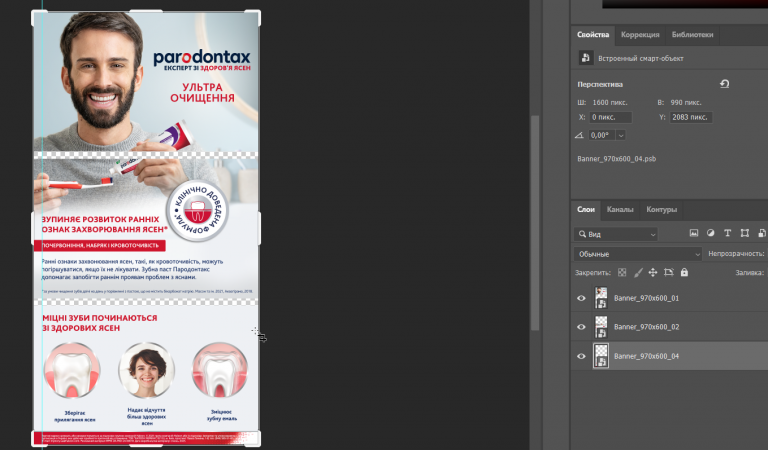The image size is (768, 450).
Task: Switch to the Каналы tab
Action: pyautogui.click(x=620, y=210)
